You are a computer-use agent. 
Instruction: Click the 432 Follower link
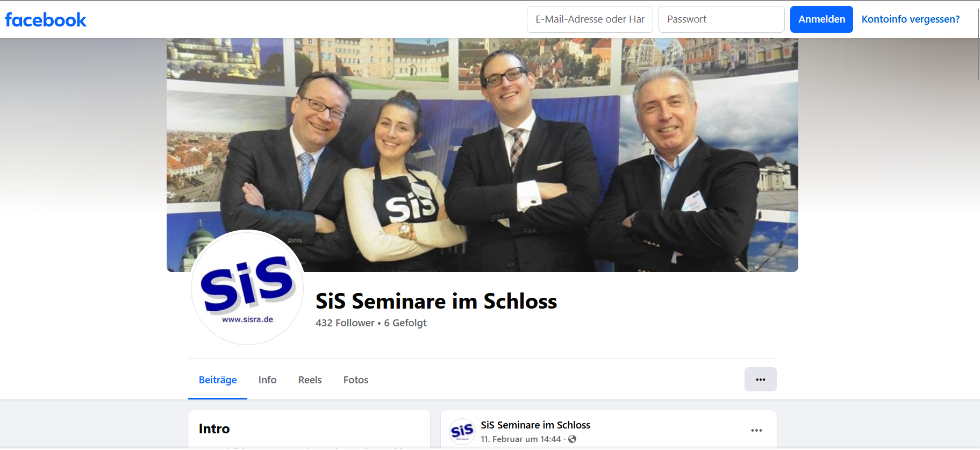[x=345, y=323]
